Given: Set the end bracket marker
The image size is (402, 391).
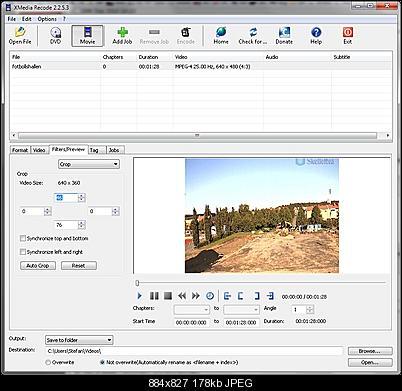Looking at the screenshot, I should tap(256, 296).
